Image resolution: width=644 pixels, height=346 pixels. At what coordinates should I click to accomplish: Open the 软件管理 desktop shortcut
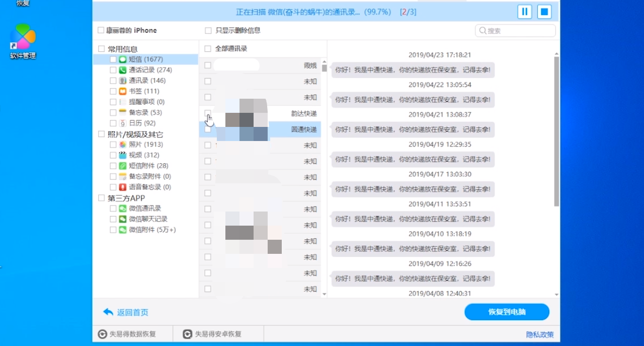click(x=23, y=41)
